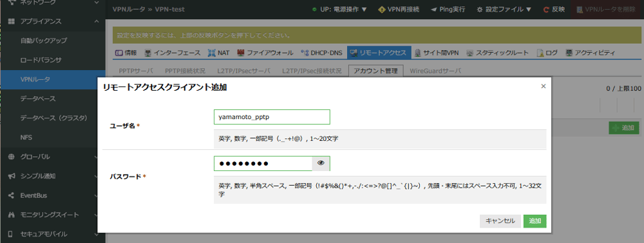Screen dimensions: 644x243
Task: Click the password input field
Action: coord(263,163)
